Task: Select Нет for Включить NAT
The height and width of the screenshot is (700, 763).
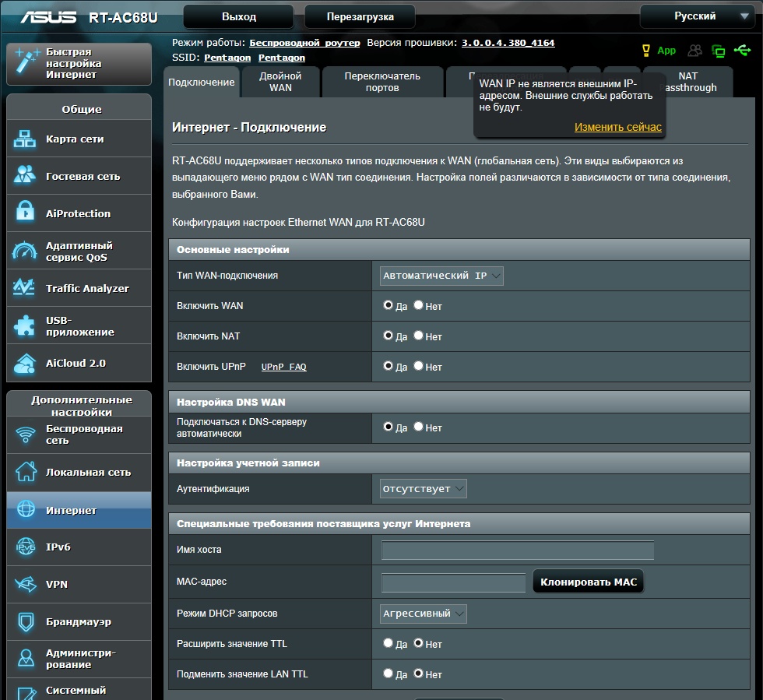Action: [x=418, y=336]
